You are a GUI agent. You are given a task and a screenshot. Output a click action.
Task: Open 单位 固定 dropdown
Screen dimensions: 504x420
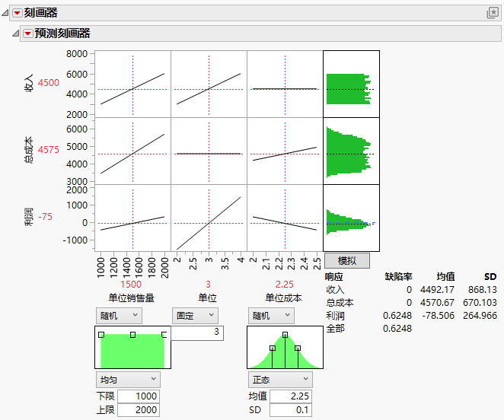(x=195, y=316)
